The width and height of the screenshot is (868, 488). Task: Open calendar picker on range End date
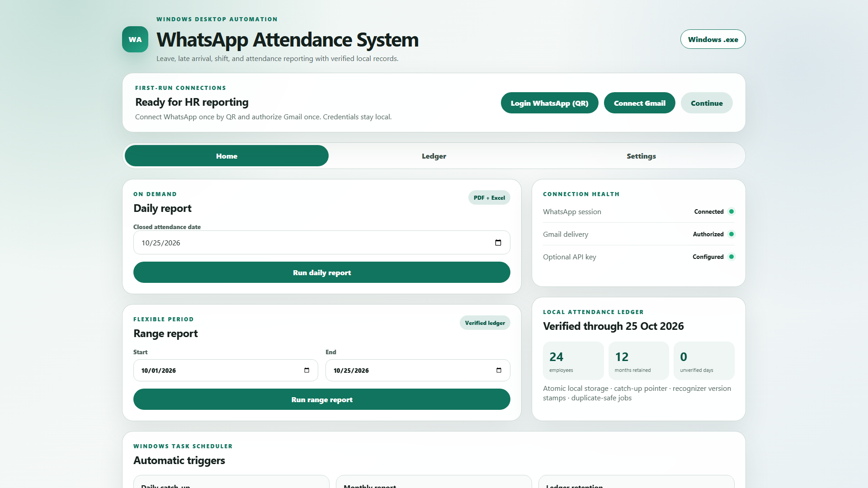coord(499,370)
